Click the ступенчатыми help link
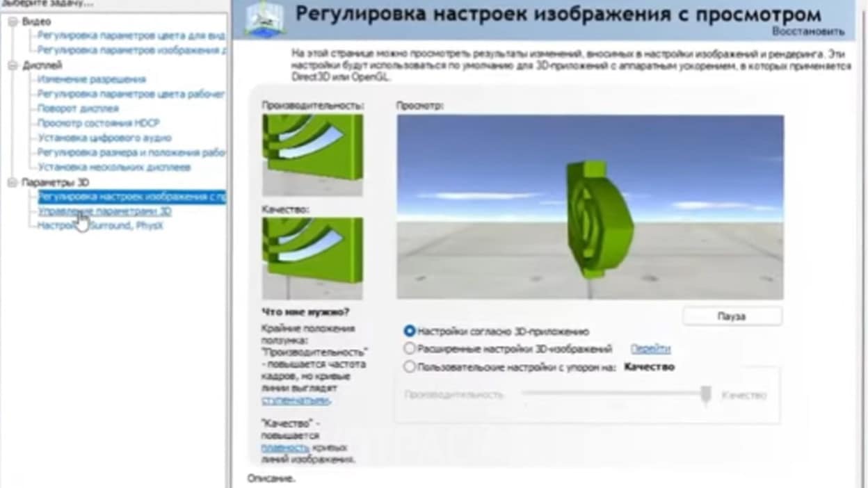868x488 pixels. click(295, 400)
